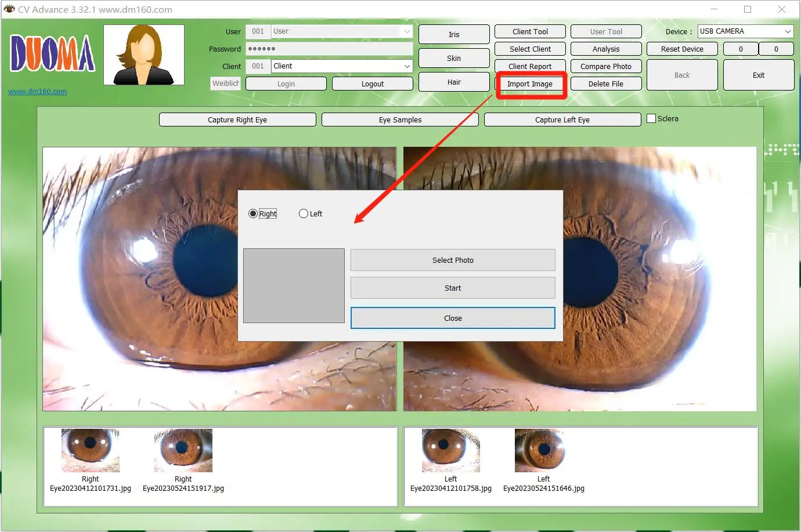Screen dimensions: 801x532
Task: Click Capture Left Eye button
Action: click(x=562, y=120)
